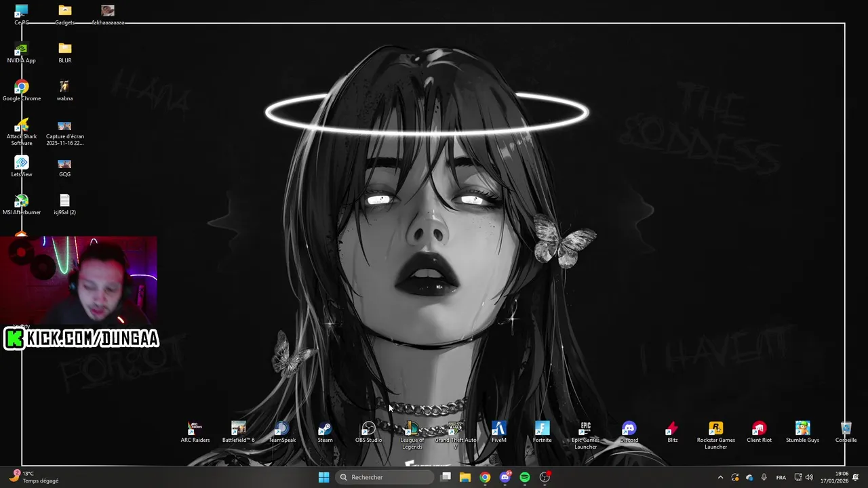The height and width of the screenshot is (488, 868).
Task: Select the FiveM desktop shortcut
Action: click(499, 432)
